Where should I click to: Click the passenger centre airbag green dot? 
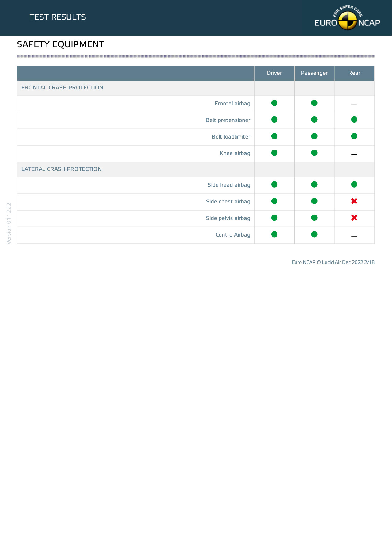click(x=314, y=234)
